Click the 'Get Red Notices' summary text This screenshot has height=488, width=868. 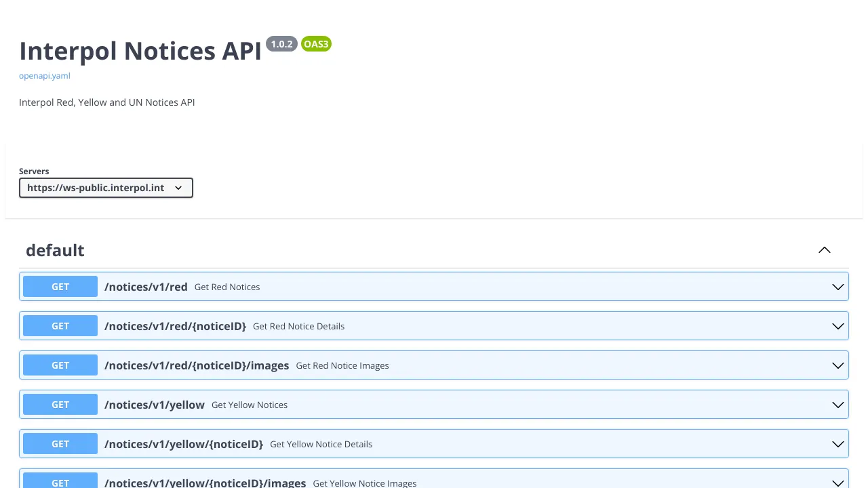click(227, 287)
